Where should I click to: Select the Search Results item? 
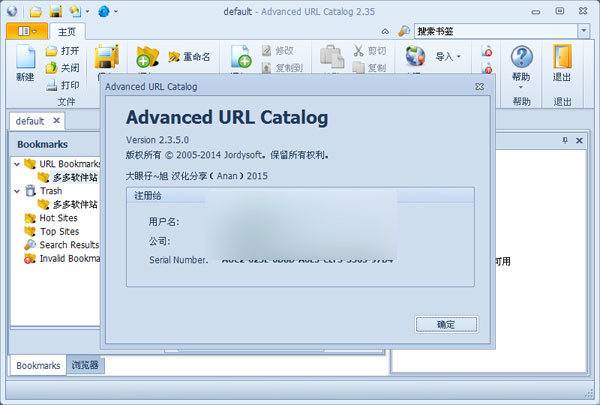[62, 245]
